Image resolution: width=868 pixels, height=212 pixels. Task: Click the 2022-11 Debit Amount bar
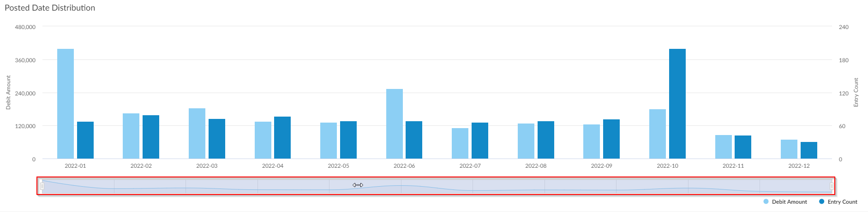tap(724, 147)
